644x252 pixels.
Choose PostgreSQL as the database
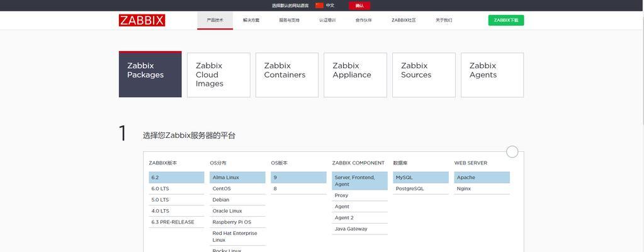pos(421,189)
